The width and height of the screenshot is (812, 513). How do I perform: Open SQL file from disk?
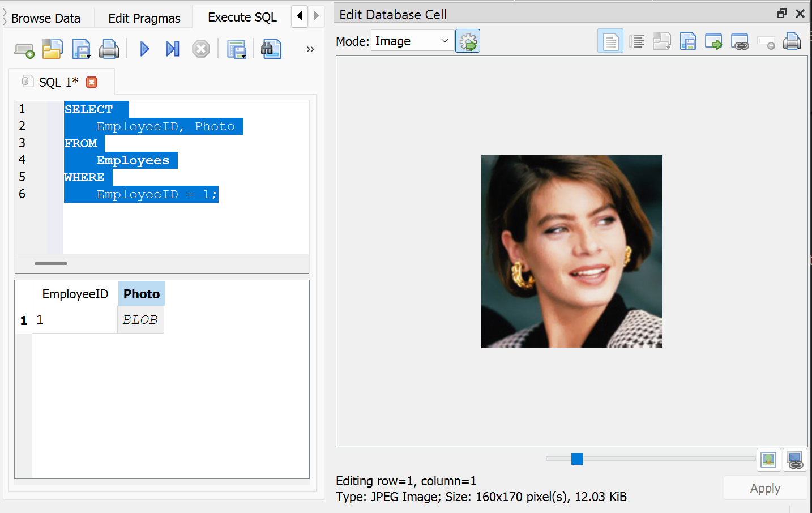52,50
